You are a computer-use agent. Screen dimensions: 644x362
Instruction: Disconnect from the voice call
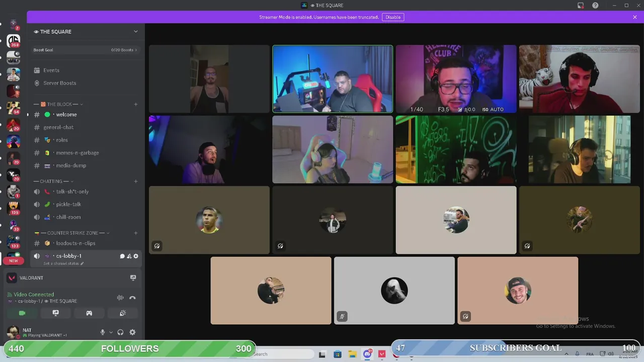pos(132,298)
